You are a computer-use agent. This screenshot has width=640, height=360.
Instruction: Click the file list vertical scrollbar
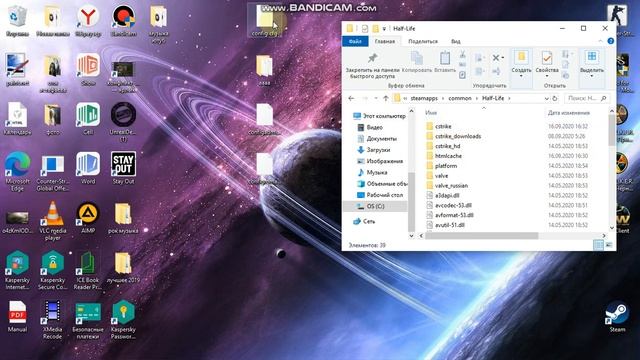pyautogui.click(x=611, y=130)
